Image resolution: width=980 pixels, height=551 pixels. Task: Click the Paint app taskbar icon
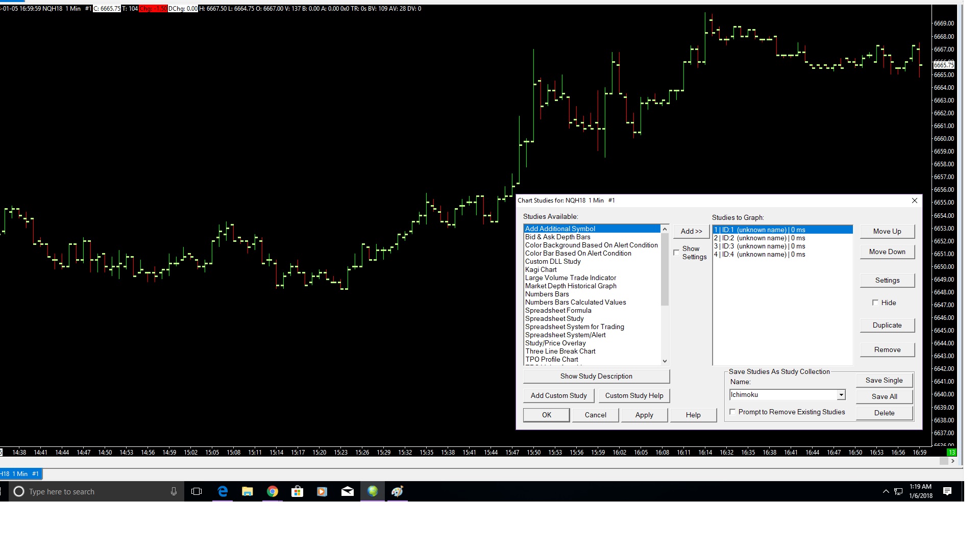(398, 491)
